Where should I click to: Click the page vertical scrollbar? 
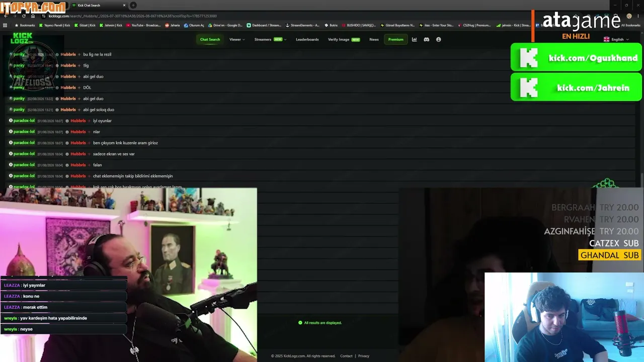[642, 181]
